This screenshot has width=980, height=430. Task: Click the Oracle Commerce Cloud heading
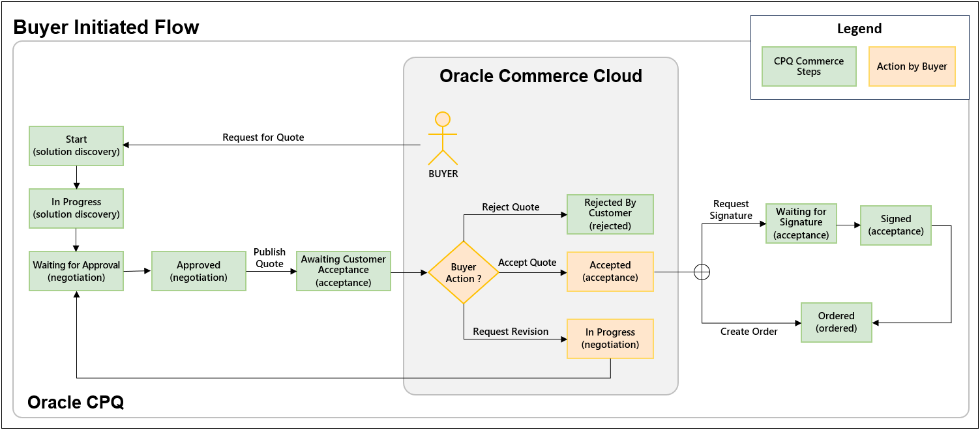point(541,76)
